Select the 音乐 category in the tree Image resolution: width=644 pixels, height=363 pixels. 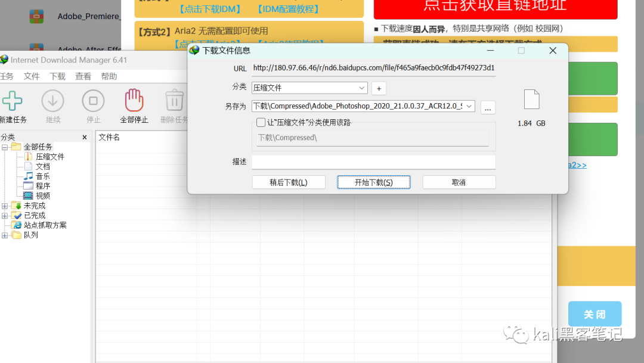(x=43, y=176)
